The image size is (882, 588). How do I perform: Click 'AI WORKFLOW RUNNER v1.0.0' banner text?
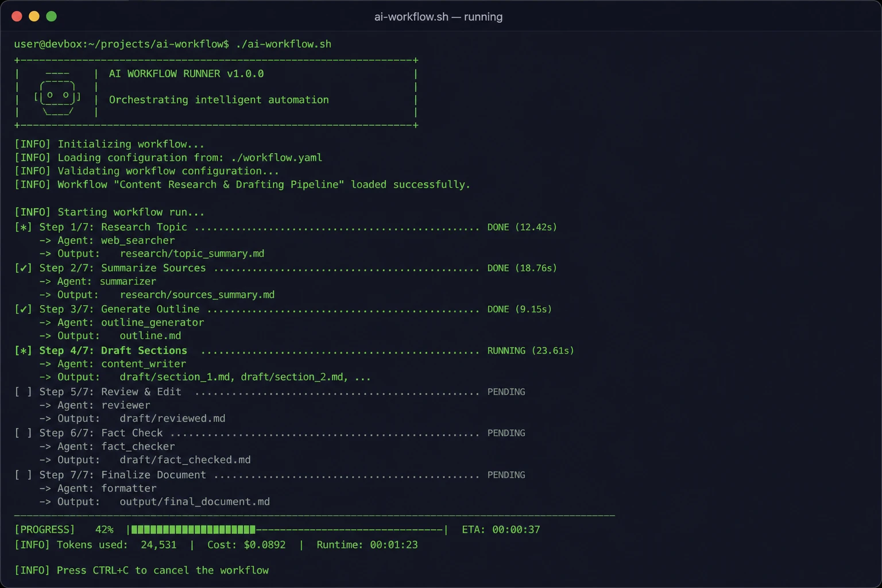[x=187, y=73]
